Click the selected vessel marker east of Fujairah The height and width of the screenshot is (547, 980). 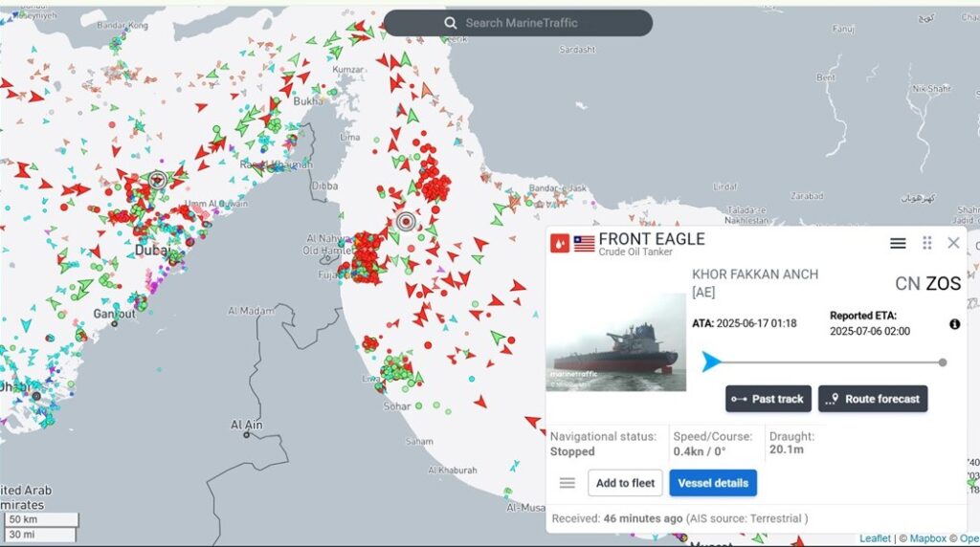(406, 221)
